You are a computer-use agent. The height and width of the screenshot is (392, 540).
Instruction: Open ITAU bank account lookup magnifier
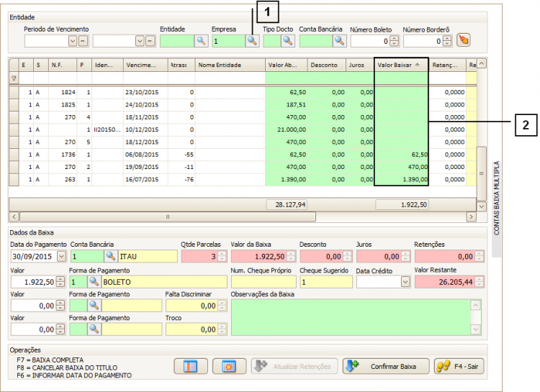coord(110,255)
